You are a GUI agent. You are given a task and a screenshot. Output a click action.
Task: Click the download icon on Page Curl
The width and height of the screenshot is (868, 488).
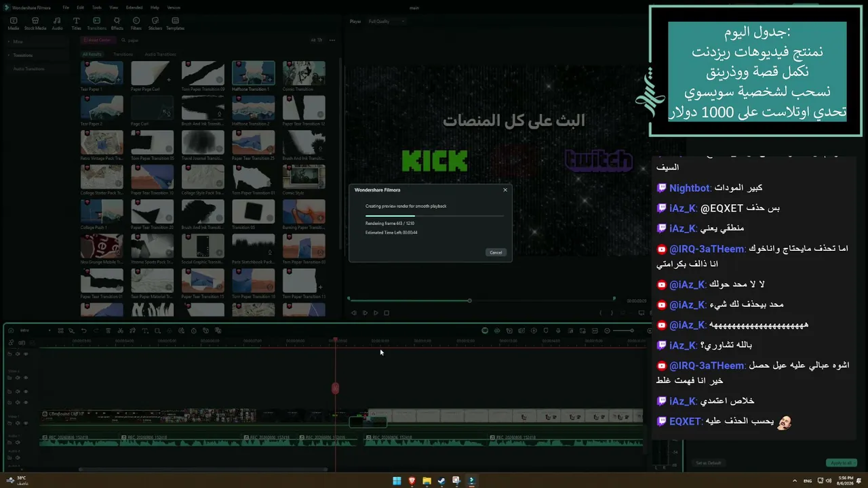[x=169, y=113]
